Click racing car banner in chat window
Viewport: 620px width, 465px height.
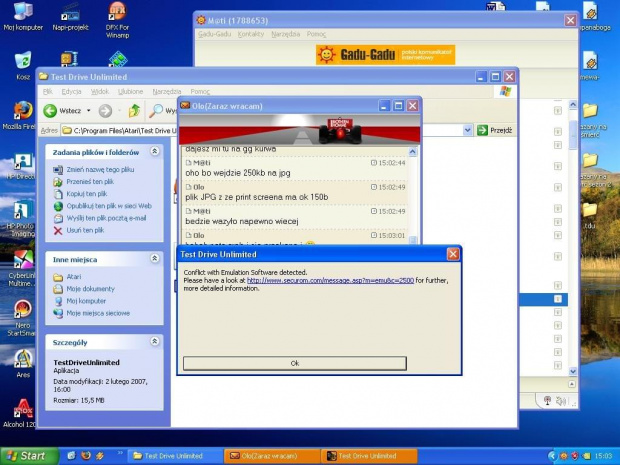point(299,130)
